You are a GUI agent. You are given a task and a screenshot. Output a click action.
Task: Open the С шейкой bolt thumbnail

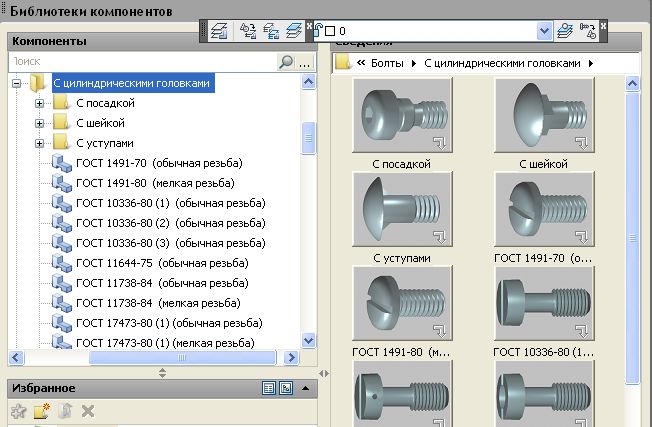pyautogui.click(x=544, y=115)
